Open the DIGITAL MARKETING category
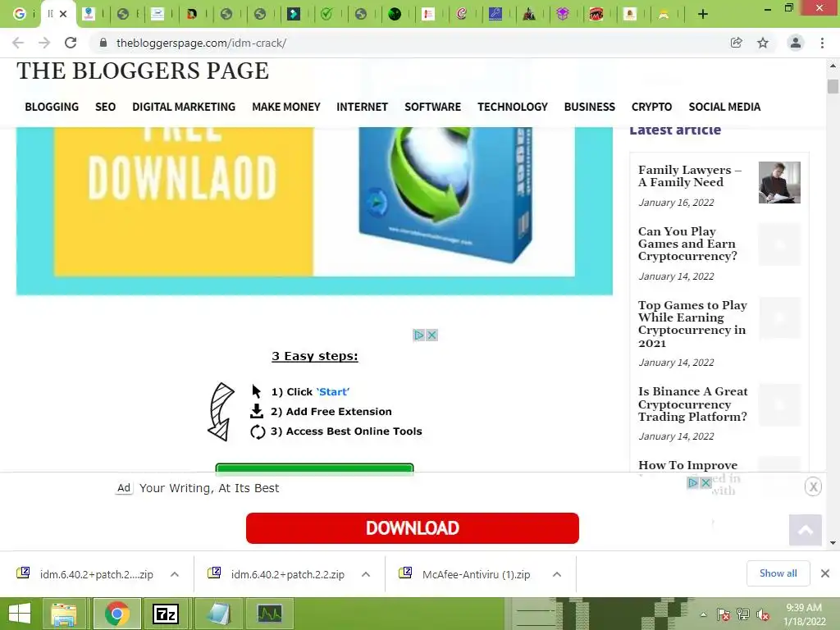This screenshot has height=630, width=840. click(184, 107)
